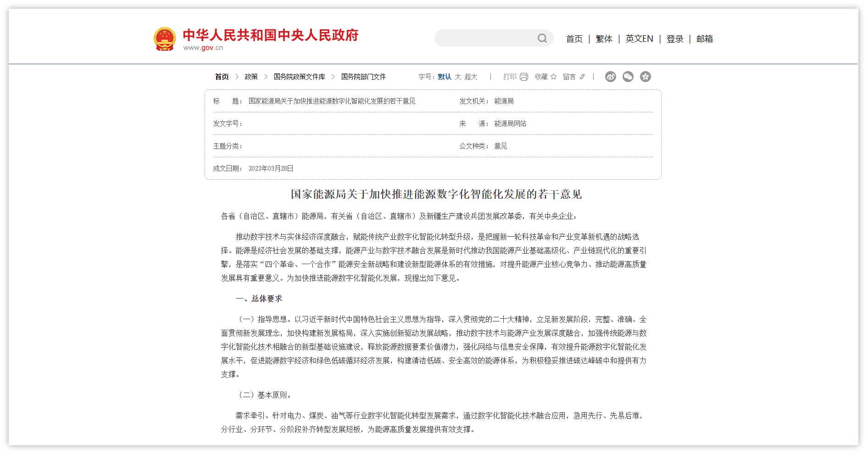Share the article via the Weibo icon
This screenshot has height=454, width=868.
pos(611,77)
